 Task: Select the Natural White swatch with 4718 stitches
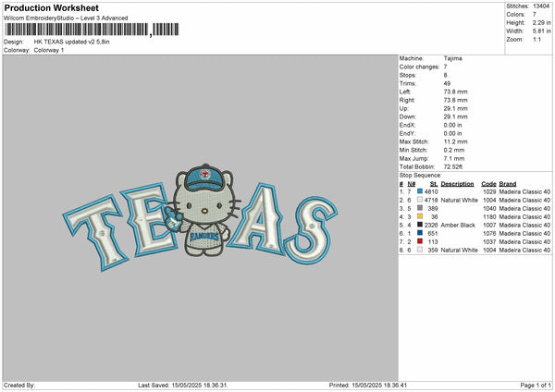tap(420, 199)
